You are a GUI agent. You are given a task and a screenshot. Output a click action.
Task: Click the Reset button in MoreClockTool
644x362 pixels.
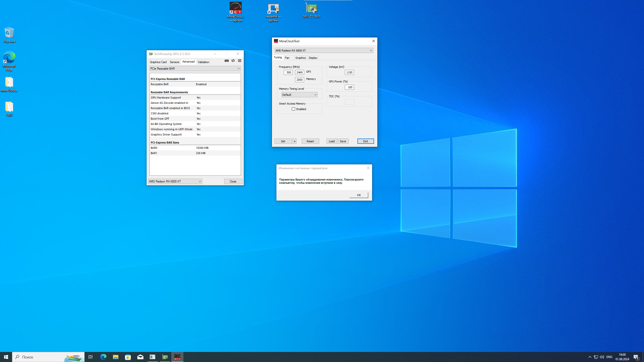(x=310, y=141)
